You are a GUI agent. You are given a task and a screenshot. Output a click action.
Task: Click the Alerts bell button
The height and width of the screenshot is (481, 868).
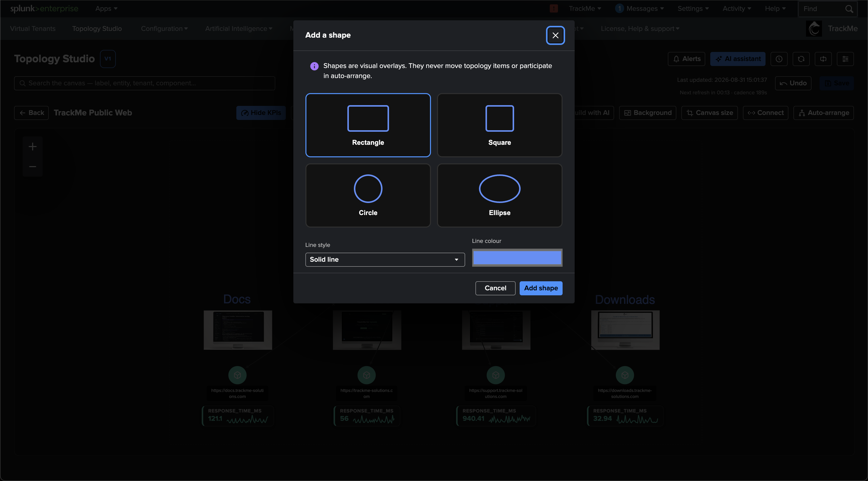[686, 59]
